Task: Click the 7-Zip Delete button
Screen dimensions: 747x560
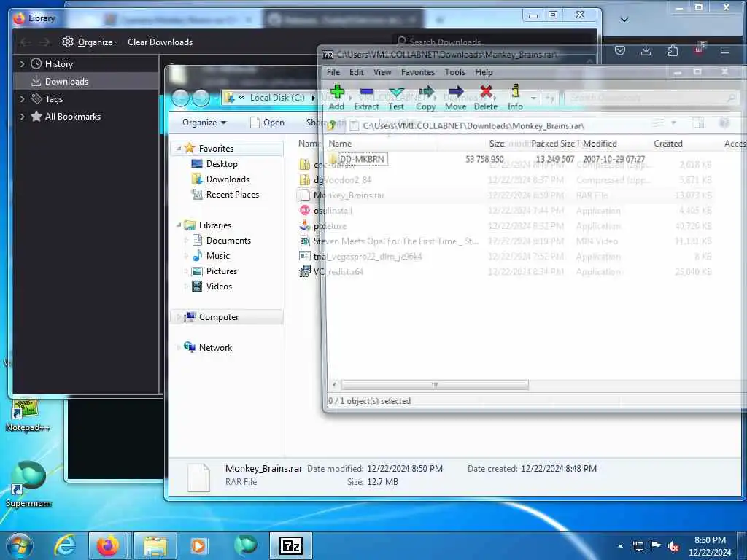Action: tap(485, 98)
